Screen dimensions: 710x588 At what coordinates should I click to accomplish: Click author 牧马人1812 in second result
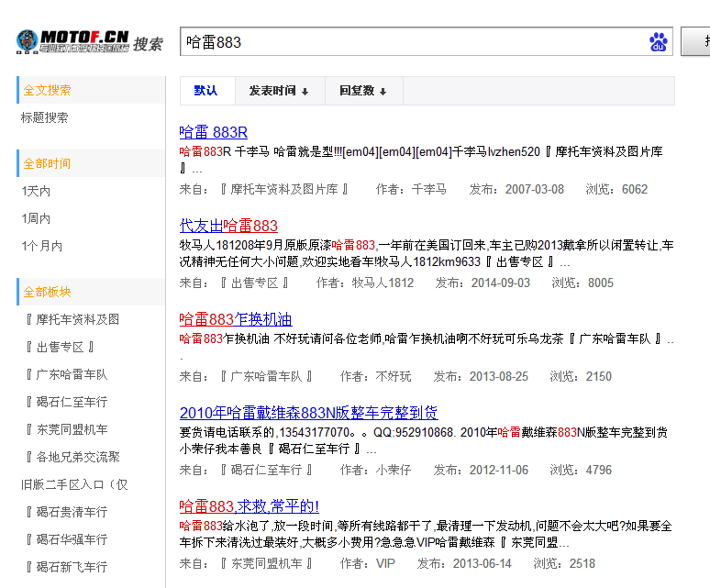[x=383, y=283]
